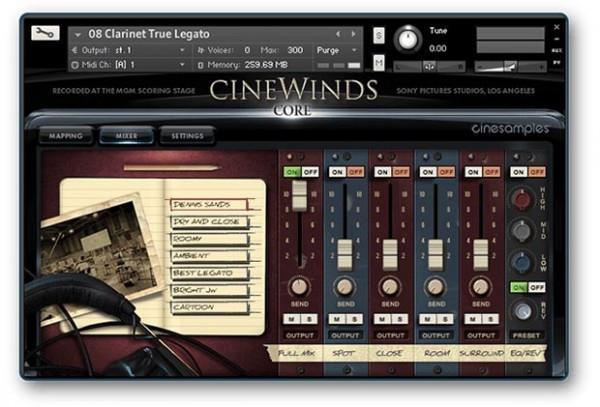Select the Cartoon preset

210,307
